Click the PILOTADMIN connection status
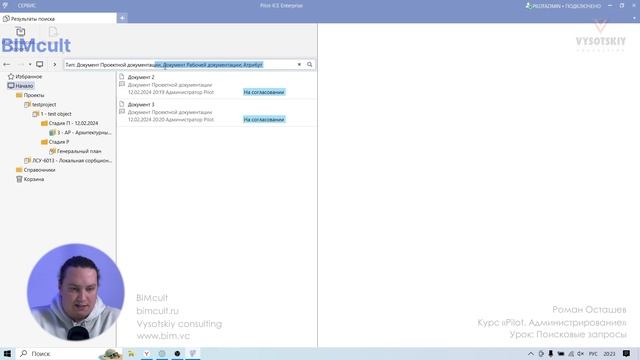Screen dimensions: 640x360 point(563,6)
